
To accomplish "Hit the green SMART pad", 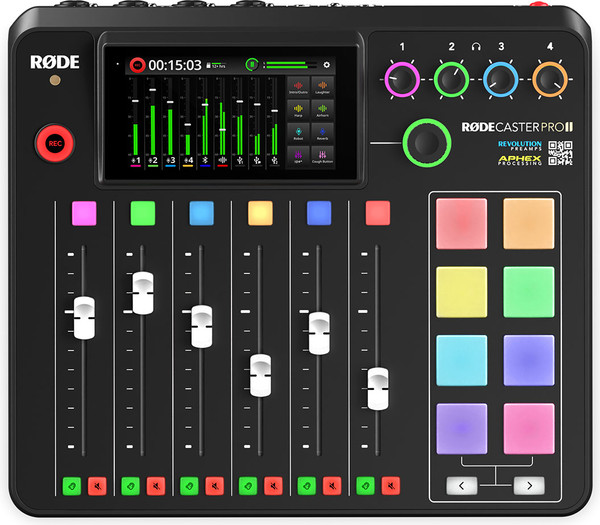I will click(x=529, y=292).
